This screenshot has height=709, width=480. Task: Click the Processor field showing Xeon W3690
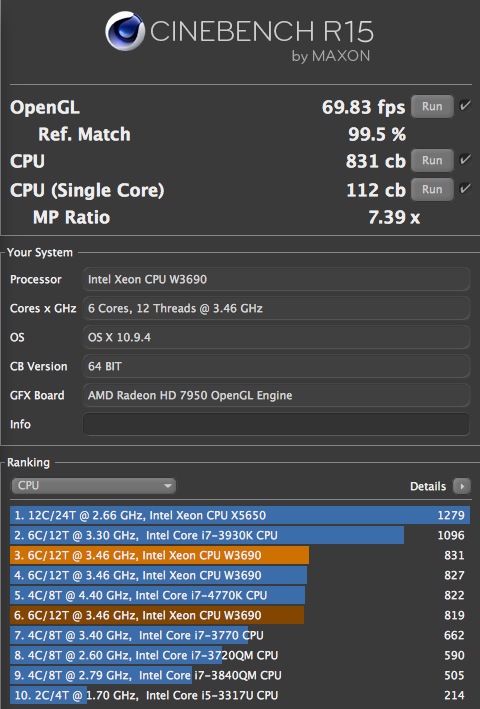pos(276,279)
